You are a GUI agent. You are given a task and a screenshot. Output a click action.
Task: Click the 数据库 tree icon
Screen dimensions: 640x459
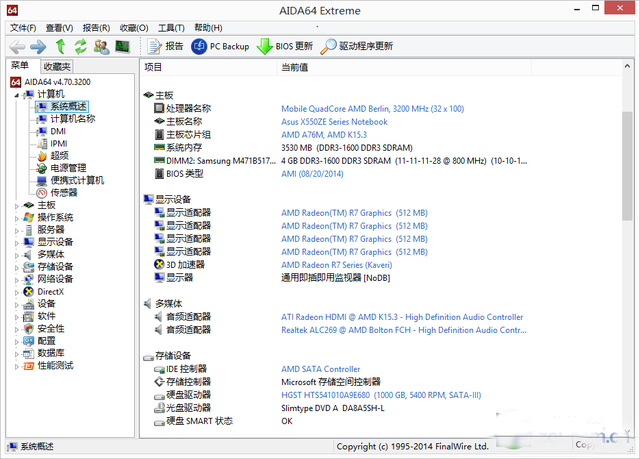(x=29, y=353)
